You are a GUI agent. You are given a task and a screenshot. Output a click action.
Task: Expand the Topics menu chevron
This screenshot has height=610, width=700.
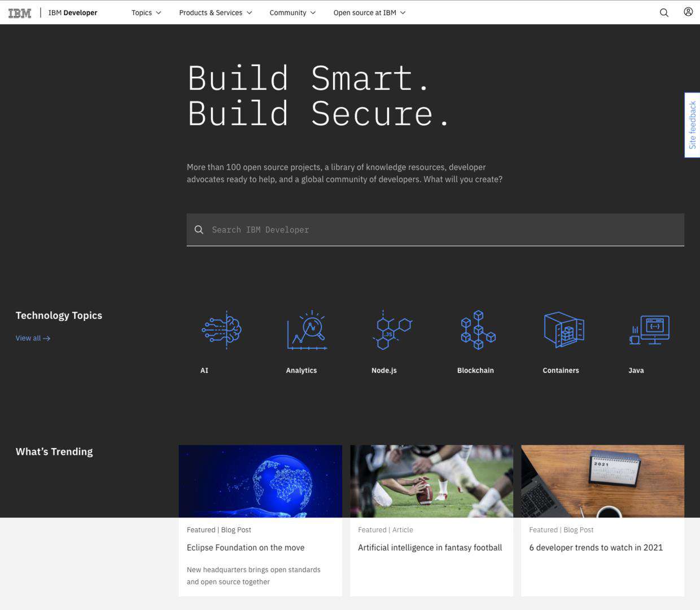pyautogui.click(x=159, y=12)
